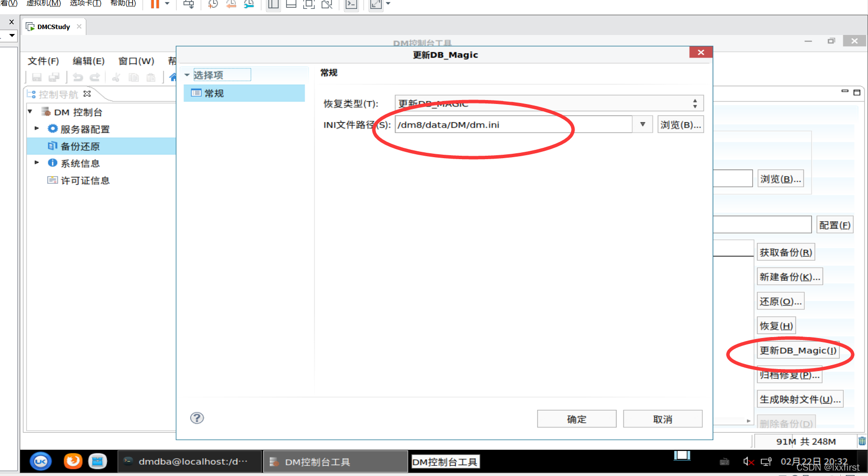868x476 pixels.
Task: Click the unity mode icon in VMware toolbar
Action: [326, 4]
